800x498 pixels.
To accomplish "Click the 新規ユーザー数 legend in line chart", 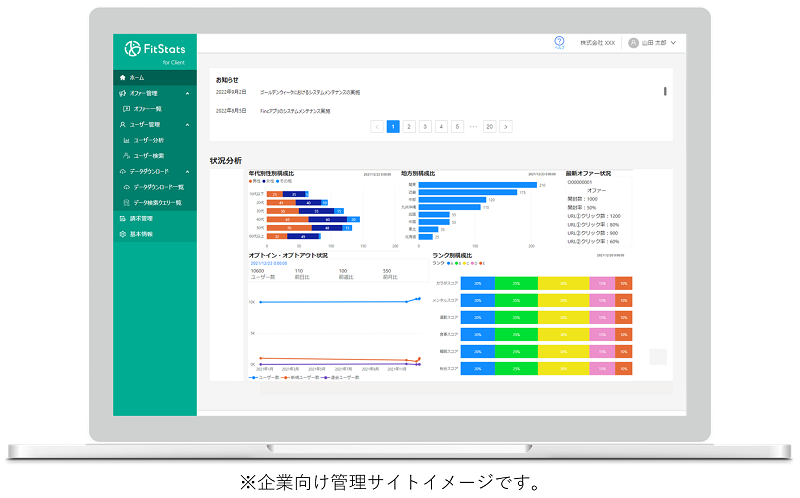I will coord(299,378).
